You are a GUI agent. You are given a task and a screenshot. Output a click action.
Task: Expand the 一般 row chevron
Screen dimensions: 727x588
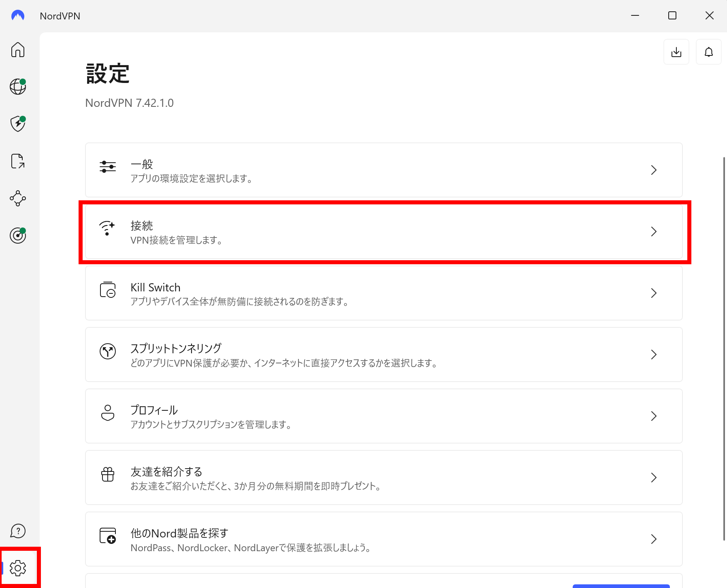pos(654,170)
